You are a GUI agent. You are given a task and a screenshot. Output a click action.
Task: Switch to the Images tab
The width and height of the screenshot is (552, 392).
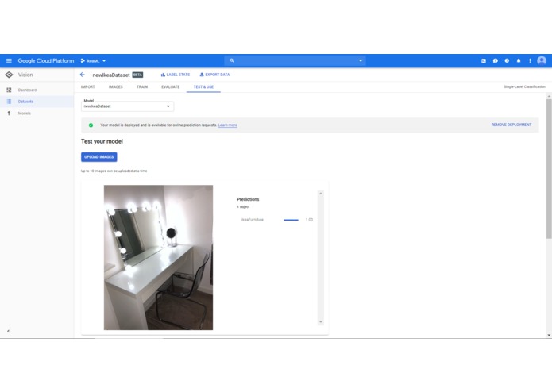point(116,86)
